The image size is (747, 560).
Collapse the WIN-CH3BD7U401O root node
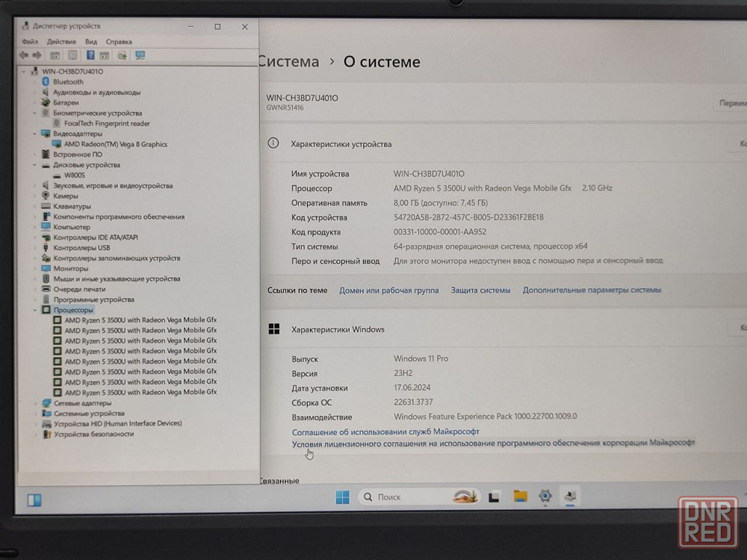24,72
